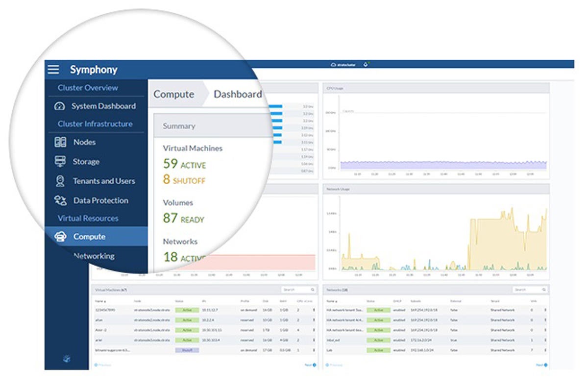Click the inbal_ext network name
588x392 pixels.
pyautogui.click(x=333, y=340)
